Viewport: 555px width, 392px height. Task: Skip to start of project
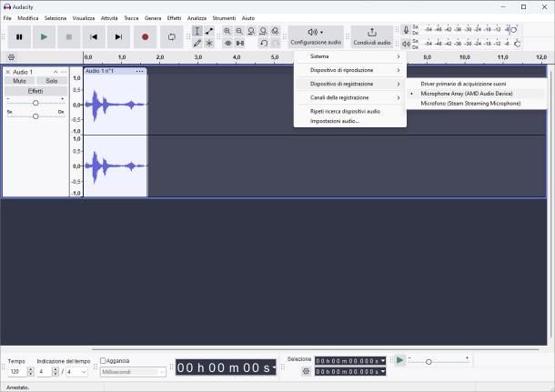tap(94, 36)
